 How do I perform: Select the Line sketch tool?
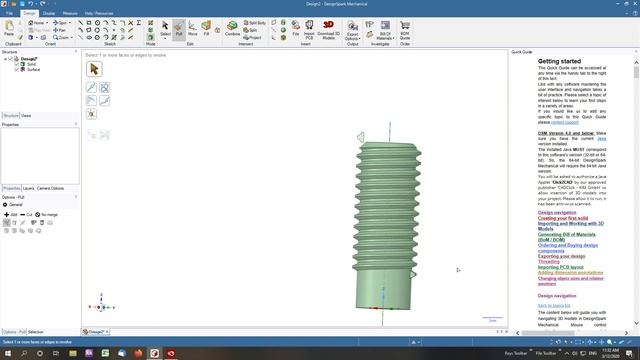click(x=80, y=23)
